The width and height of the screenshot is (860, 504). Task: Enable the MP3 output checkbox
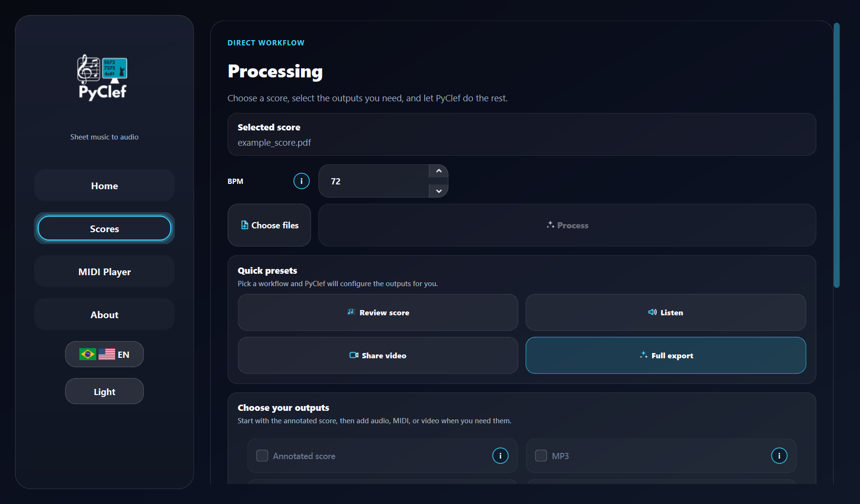pyautogui.click(x=541, y=456)
